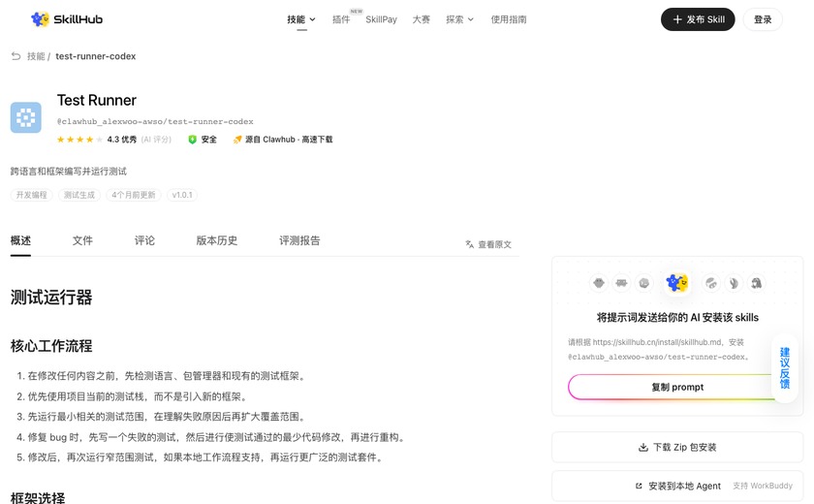Click the external-link icon in 安装到本地 Agent

639,487
